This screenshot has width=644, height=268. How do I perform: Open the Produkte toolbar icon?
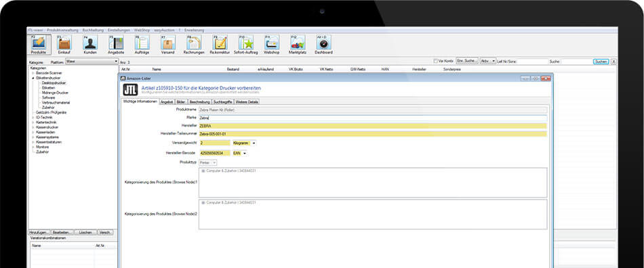[39, 45]
